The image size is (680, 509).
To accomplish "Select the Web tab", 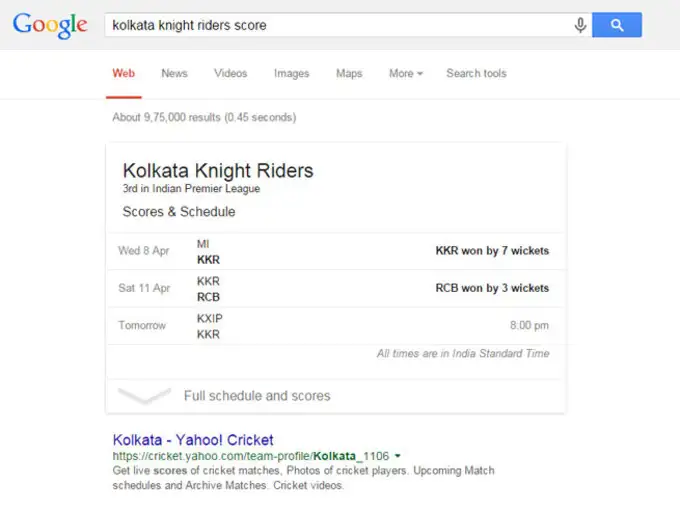I will (x=123, y=73).
